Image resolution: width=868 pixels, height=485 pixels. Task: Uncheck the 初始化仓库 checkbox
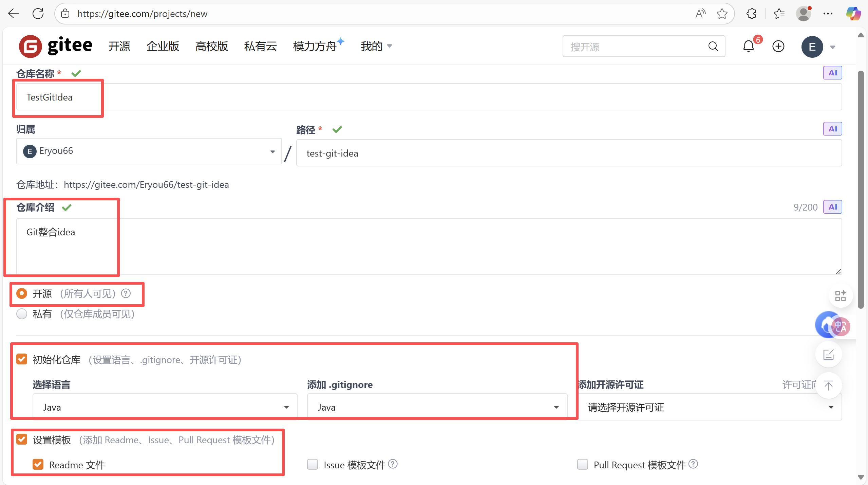click(x=22, y=359)
